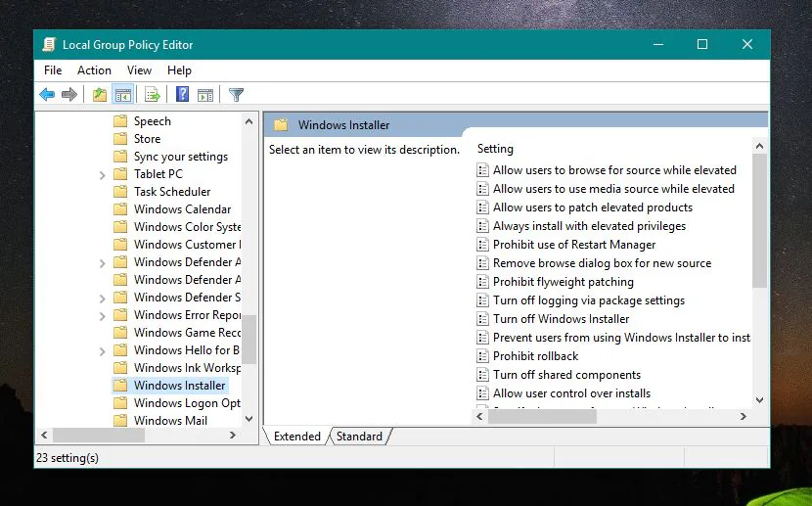Screen dimensions: 812x506
Task: Switch to the Extended tab
Action: click(296, 437)
